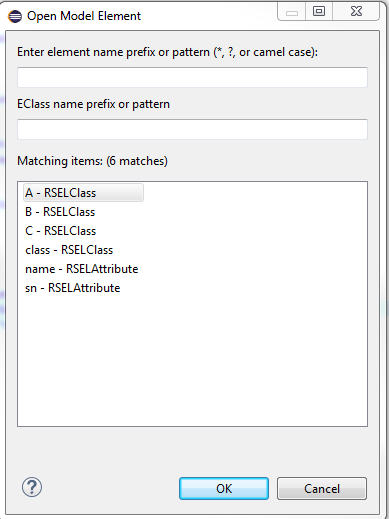Select the 'B - RSELClass' item

[60, 212]
